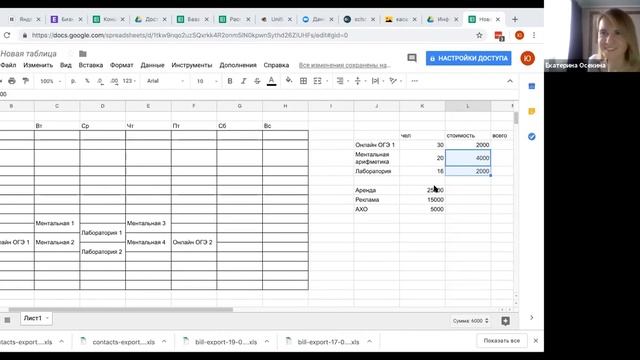This screenshot has height=360, width=640.
Task: Reload the page in the browser
Action: [7, 36]
